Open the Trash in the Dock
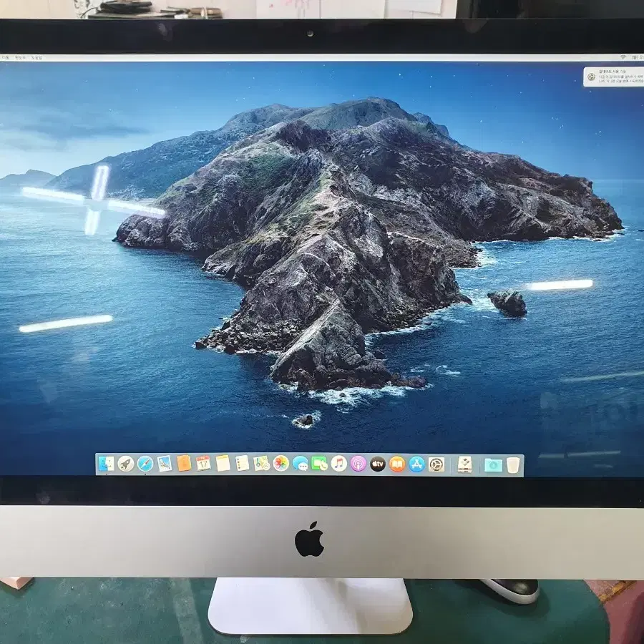Viewport: 644px width, 644px height. (513, 465)
